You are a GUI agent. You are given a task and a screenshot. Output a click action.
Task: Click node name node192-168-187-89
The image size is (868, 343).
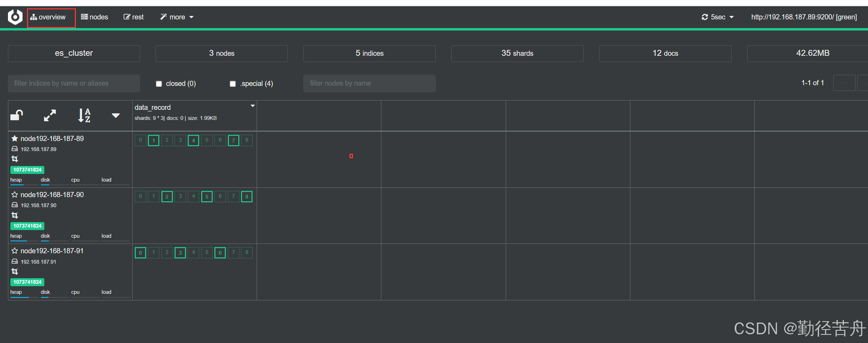pos(52,139)
